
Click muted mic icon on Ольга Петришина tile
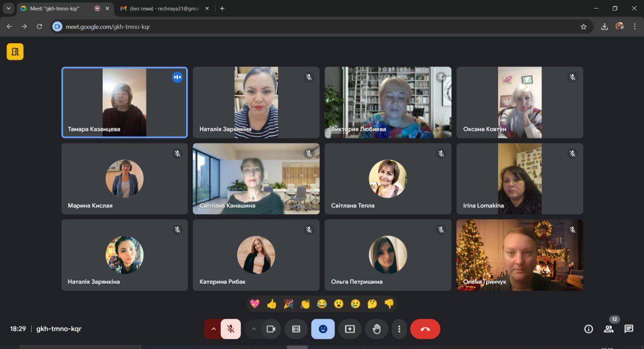coord(441,229)
